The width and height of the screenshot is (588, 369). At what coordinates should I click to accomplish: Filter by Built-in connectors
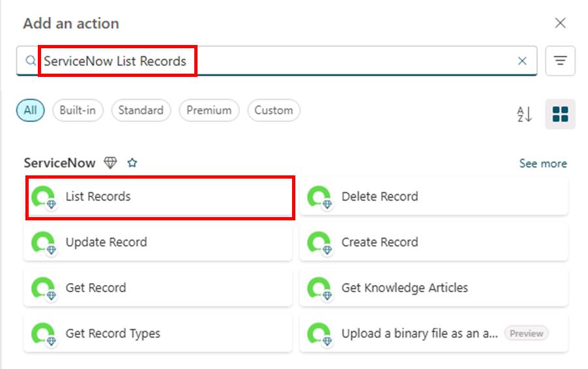[x=78, y=110]
